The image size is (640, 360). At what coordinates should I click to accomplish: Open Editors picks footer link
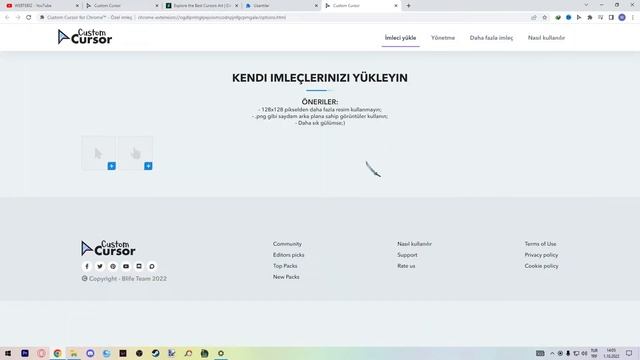pyautogui.click(x=289, y=255)
